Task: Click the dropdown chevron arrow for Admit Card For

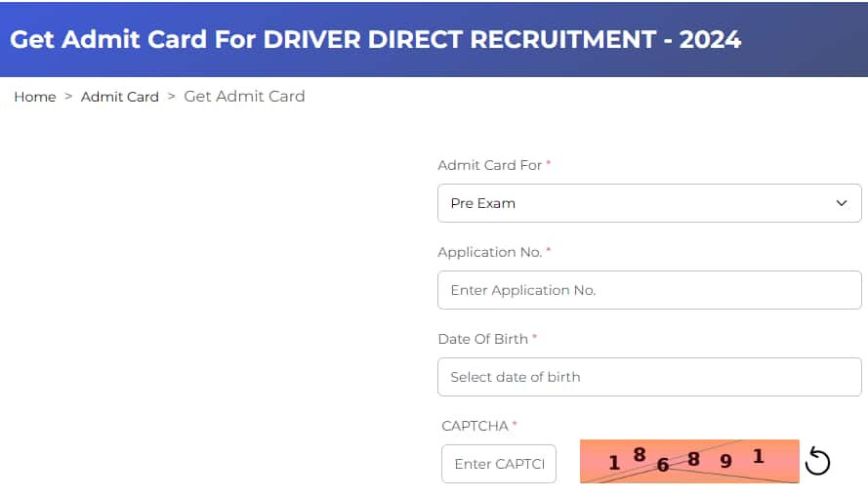Action: pos(842,203)
